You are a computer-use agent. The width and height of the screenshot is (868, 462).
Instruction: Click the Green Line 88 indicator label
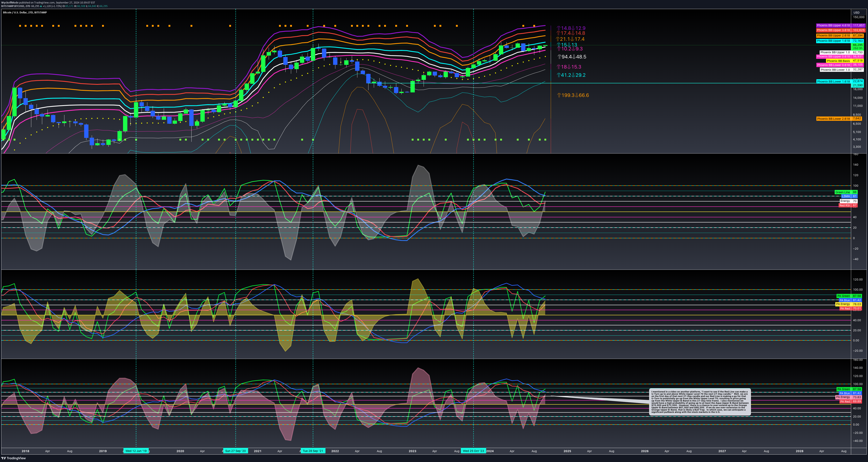846,192
